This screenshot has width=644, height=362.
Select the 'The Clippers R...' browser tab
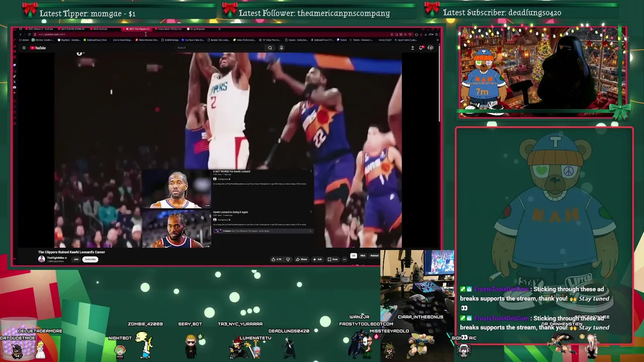point(137,29)
